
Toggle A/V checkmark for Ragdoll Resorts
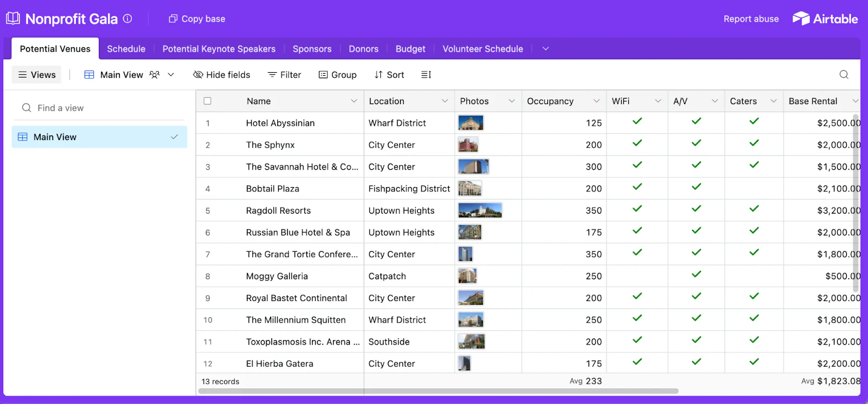coord(697,209)
